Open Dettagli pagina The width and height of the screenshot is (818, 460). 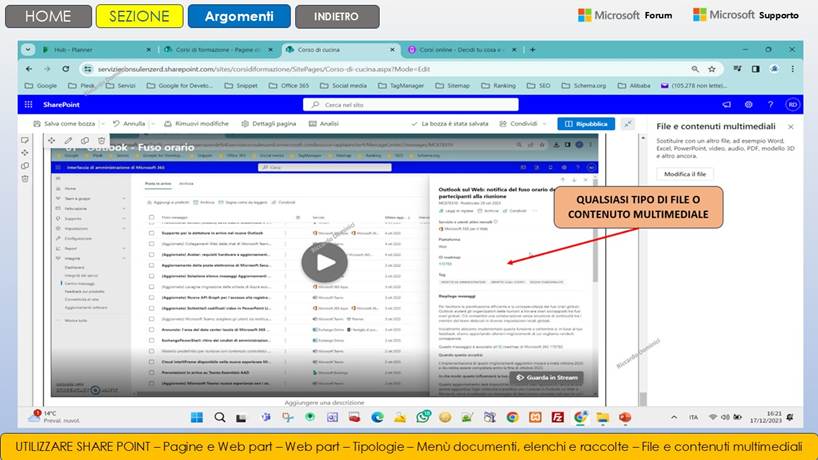(269, 124)
